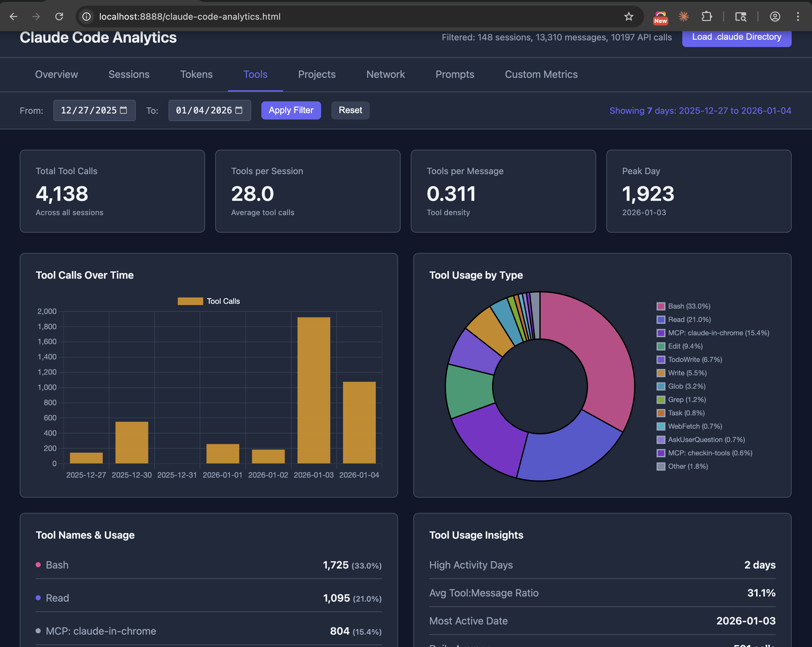Click the asterisk-shaped extension icon
This screenshot has height=647, width=812.
684,16
